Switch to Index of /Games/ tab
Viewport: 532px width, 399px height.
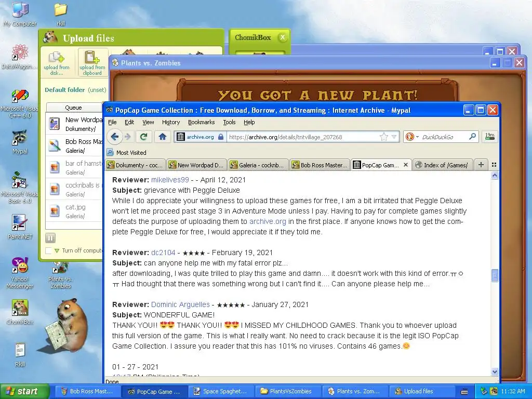tap(443, 165)
